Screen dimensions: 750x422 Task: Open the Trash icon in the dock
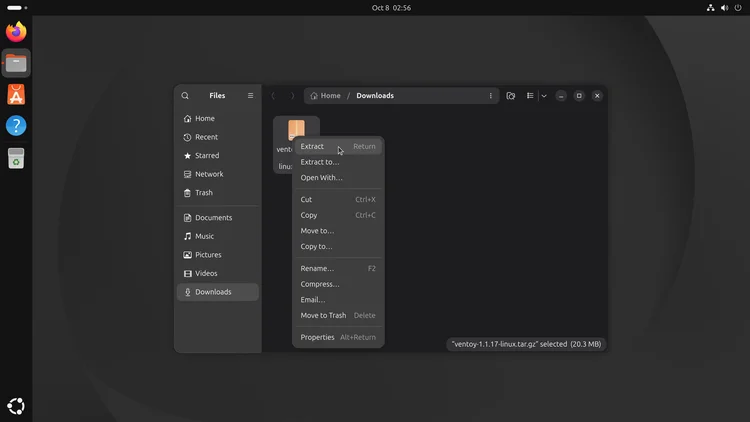[x=16, y=158]
